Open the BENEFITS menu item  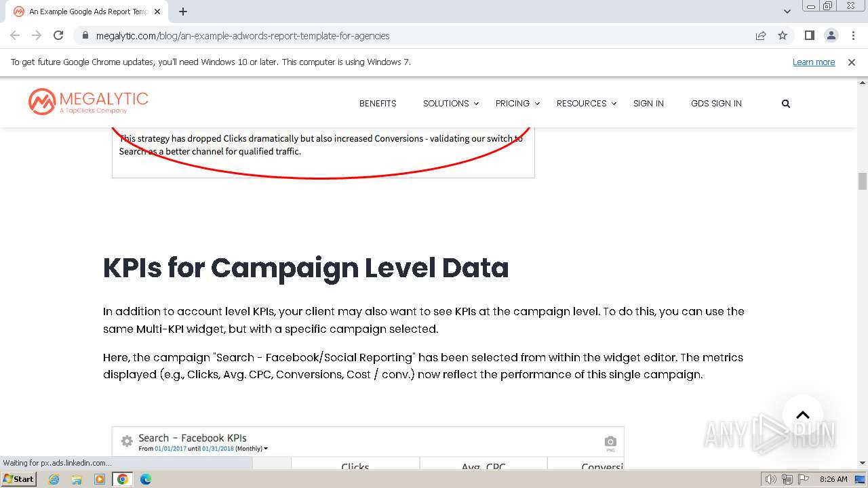[x=378, y=104]
